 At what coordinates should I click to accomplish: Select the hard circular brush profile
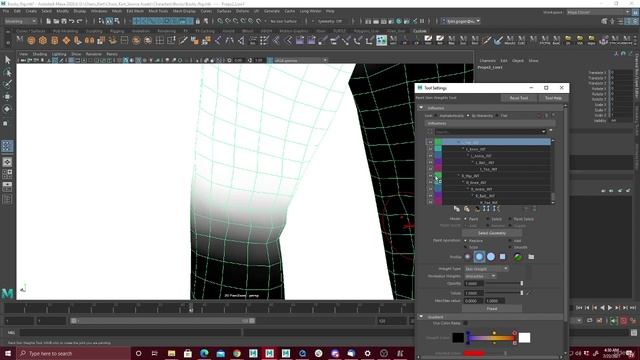491,257
